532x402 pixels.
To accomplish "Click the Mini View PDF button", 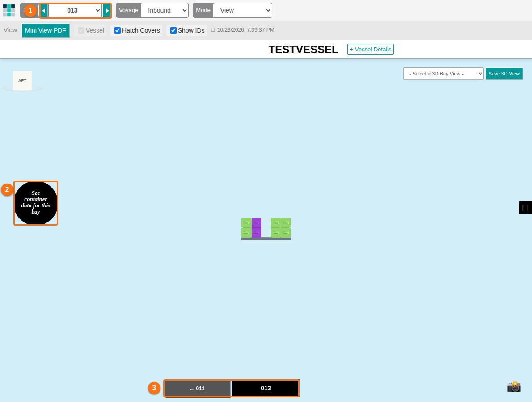I will point(46,30).
